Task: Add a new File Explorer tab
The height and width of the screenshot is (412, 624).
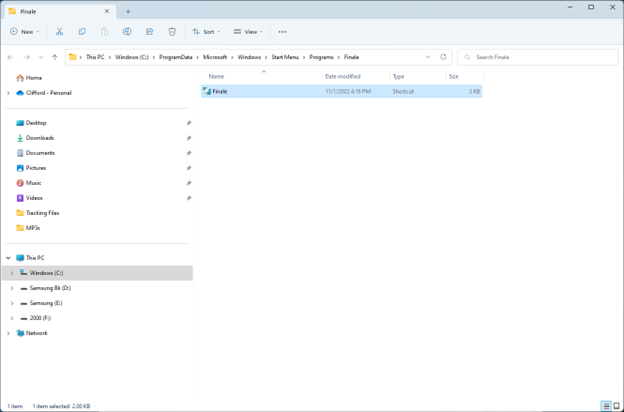Action: pyautogui.click(x=128, y=11)
